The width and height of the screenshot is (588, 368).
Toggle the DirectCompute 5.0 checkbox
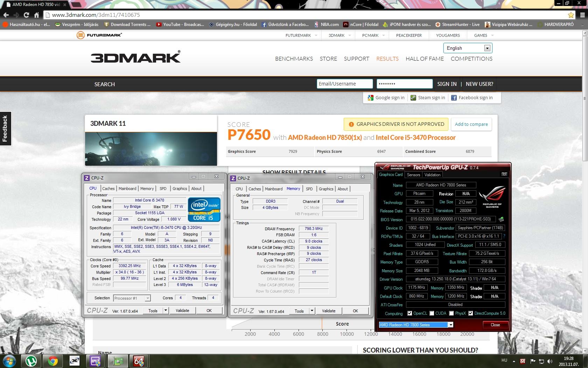471,313
